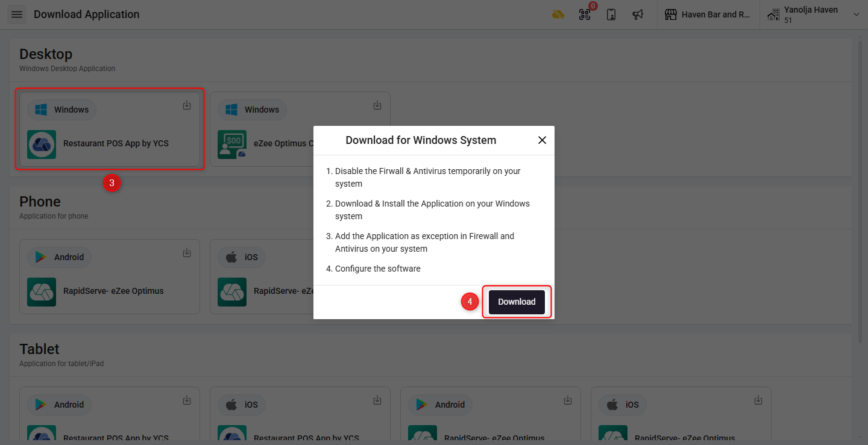This screenshot has height=445, width=868.
Task: Open the hamburger navigation menu
Action: (17, 14)
